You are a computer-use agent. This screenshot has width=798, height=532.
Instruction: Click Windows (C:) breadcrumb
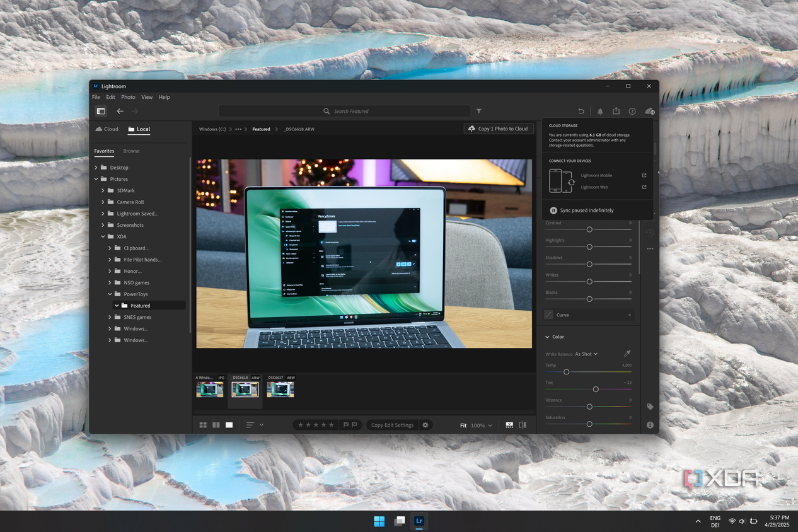point(212,129)
